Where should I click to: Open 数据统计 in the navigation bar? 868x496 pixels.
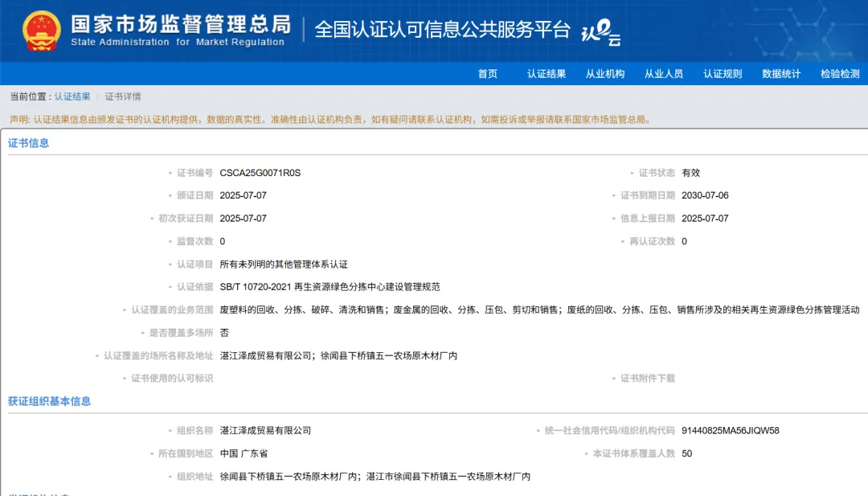click(781, 74)
